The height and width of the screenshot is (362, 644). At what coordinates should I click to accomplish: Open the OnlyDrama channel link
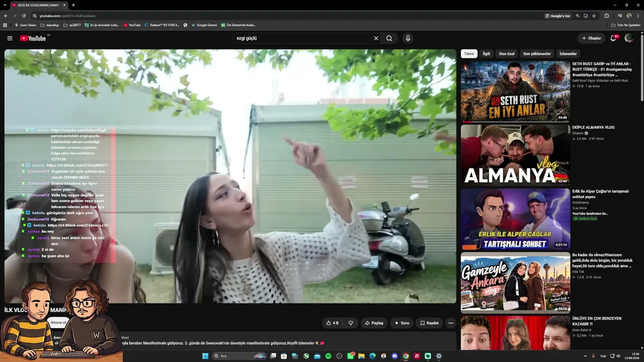pyautogui.click(x=580, y=203)
